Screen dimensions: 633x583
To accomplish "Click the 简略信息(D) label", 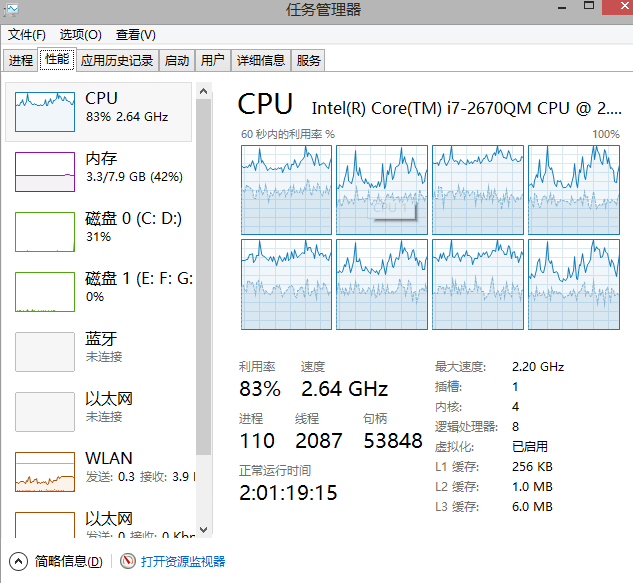I will [x=68, y=562].
